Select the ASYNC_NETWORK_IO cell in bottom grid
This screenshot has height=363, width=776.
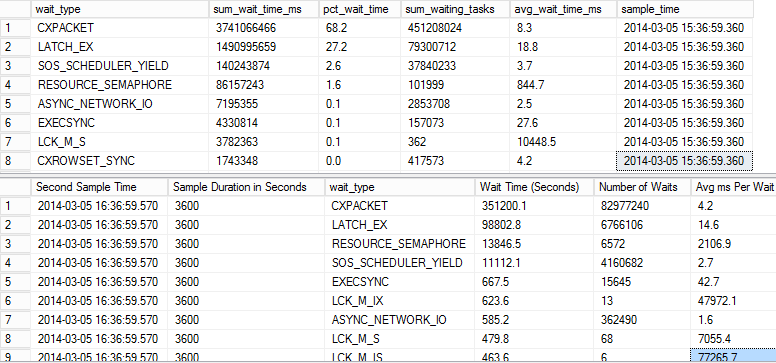[400, 320]
